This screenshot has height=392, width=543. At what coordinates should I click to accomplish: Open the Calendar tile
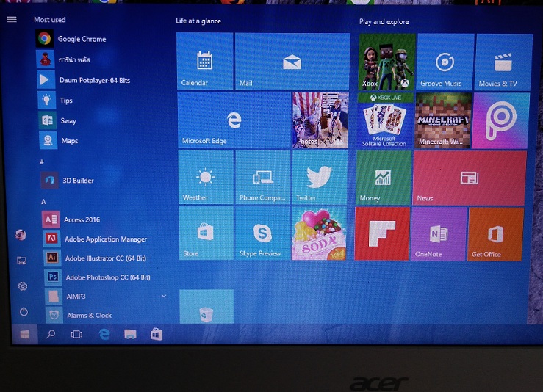[205, 61]
